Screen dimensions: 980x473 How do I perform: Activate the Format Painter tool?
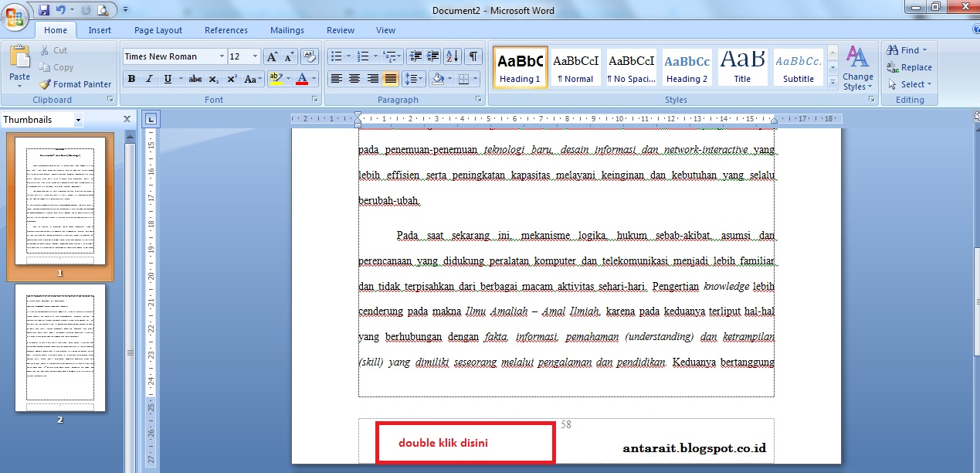point(75,83)
